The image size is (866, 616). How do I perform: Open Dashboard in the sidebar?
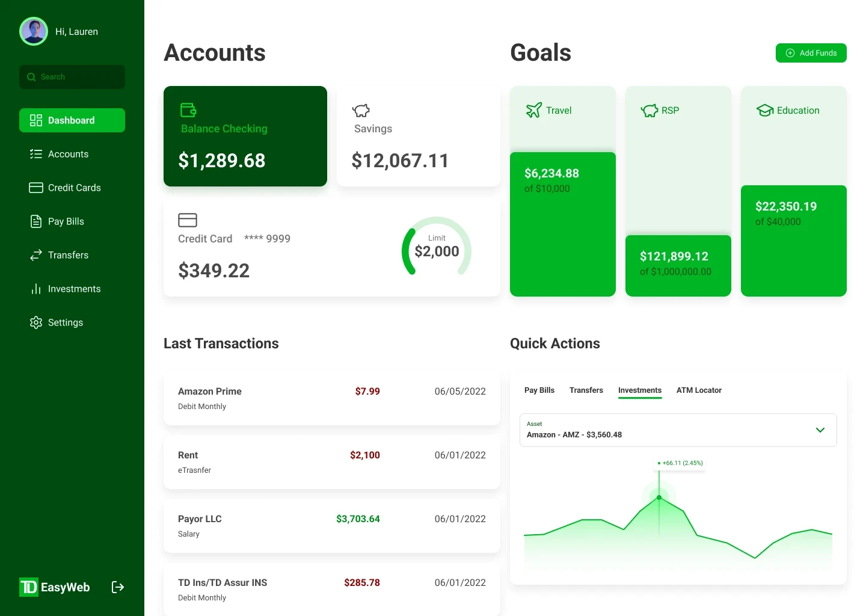72,120
